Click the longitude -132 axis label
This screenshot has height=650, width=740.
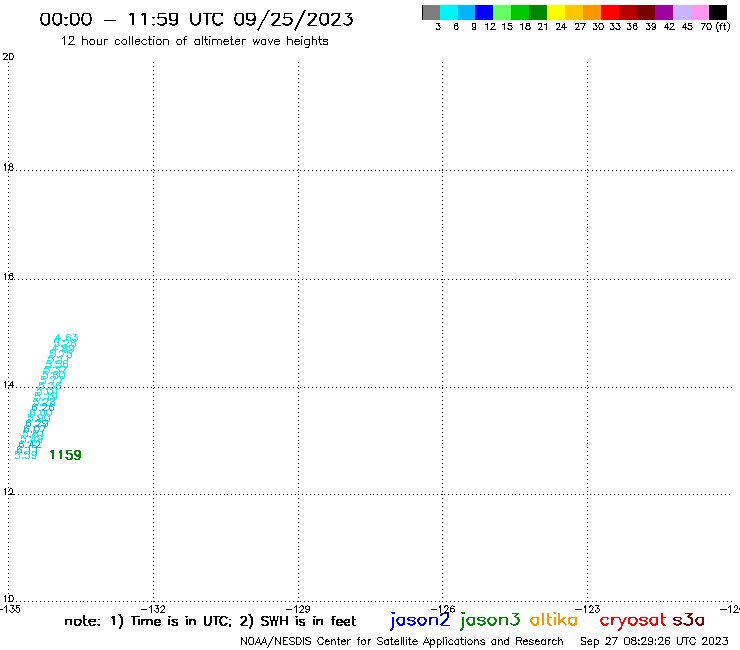coord(153,609)
